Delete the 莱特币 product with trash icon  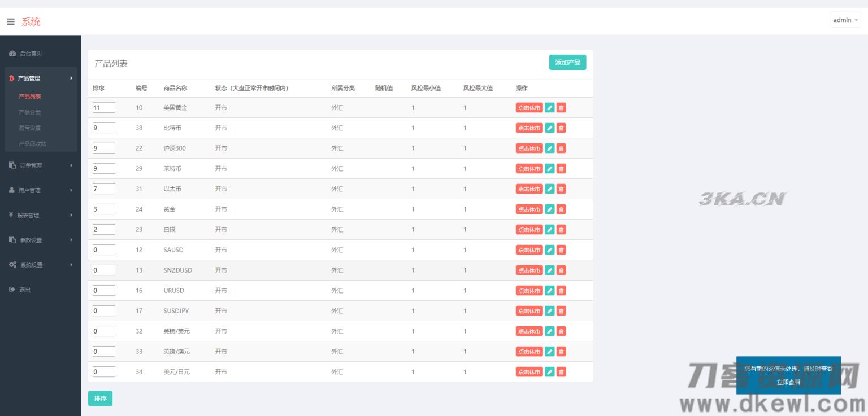561,169
